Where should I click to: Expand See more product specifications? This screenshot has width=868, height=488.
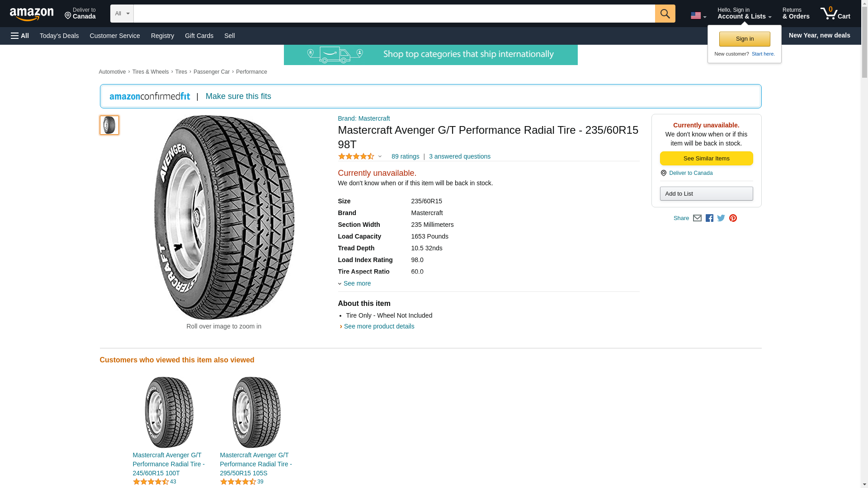click(x=356, y=283)
